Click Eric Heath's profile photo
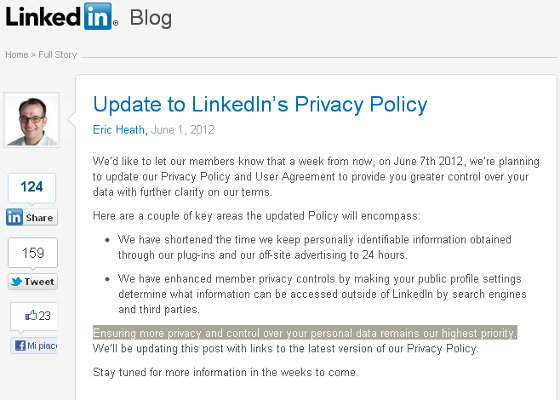The height and width of the screenshot is (400, 560). point(32,120)
